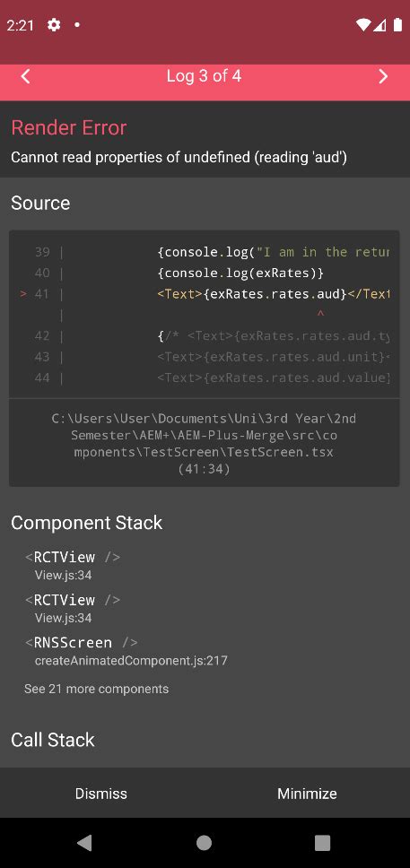The width and height of the screenshot is (410, 868).
Task: Tap the settings gear in status bar
Action: point(54,25)
